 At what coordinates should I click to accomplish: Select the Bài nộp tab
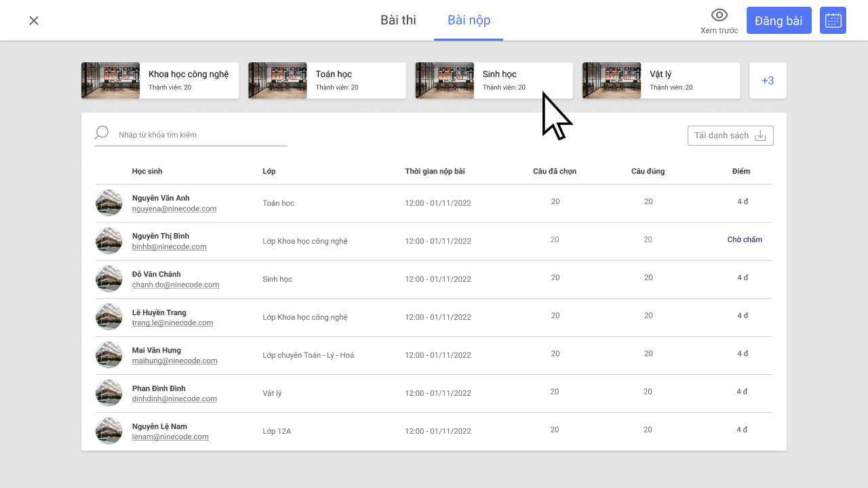tap(469, 20)
